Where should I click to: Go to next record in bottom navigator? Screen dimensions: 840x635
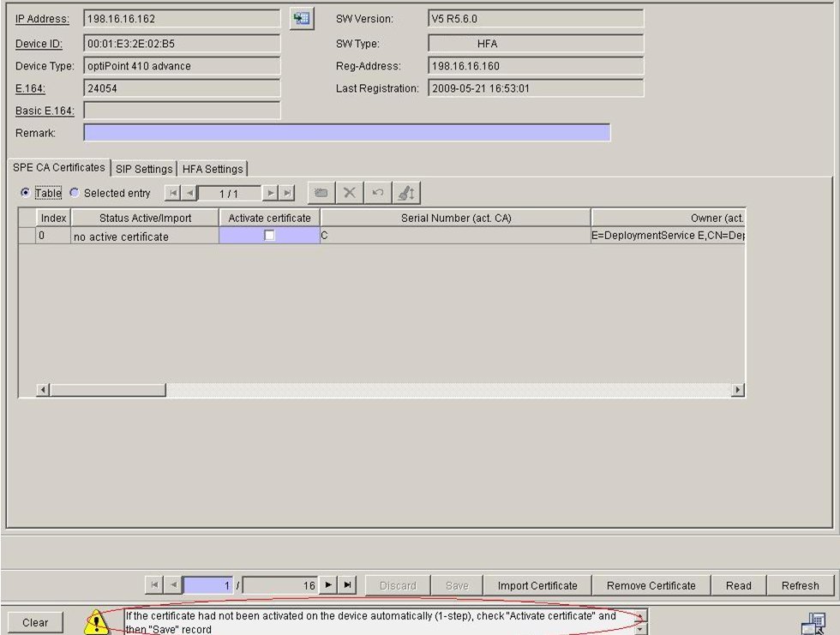tap(328, 584)
